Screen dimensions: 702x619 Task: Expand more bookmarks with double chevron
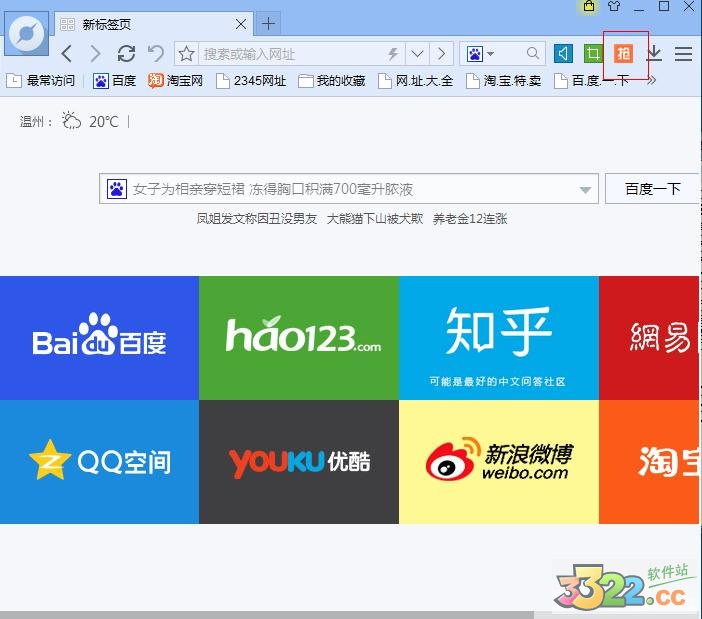point(651,81)
